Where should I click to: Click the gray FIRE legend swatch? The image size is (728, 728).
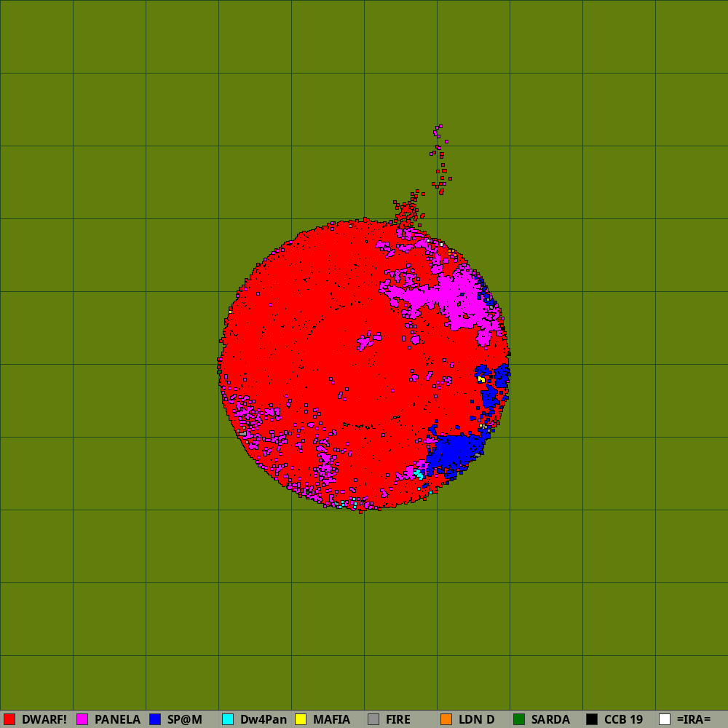(x=373, y=719)
